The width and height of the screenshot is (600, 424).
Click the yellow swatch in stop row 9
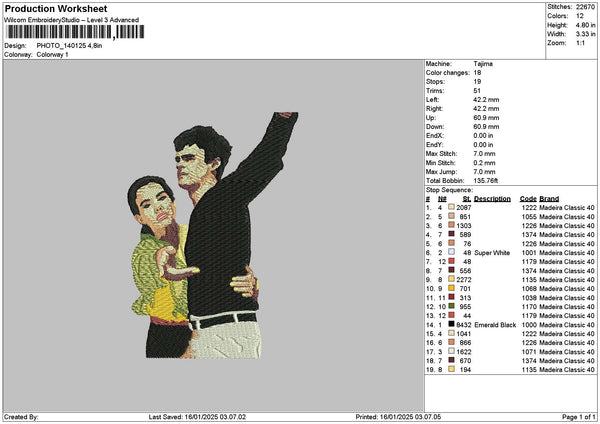[452, 279]
